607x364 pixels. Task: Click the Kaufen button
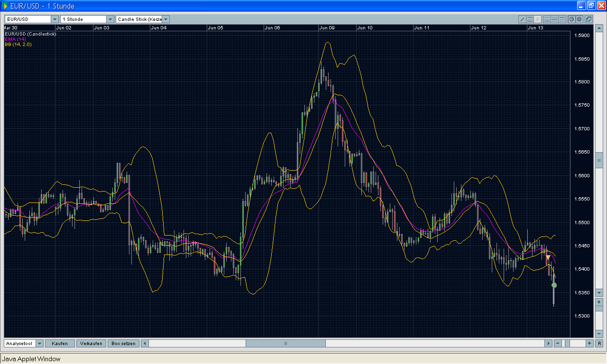pyautogui.click(x=60, y=343)
